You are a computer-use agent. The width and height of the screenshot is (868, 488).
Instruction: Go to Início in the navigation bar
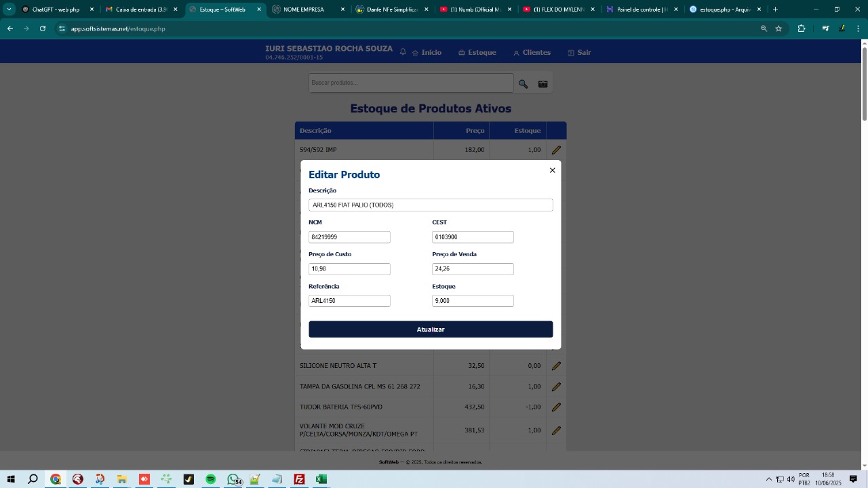[x=431, y=52]
